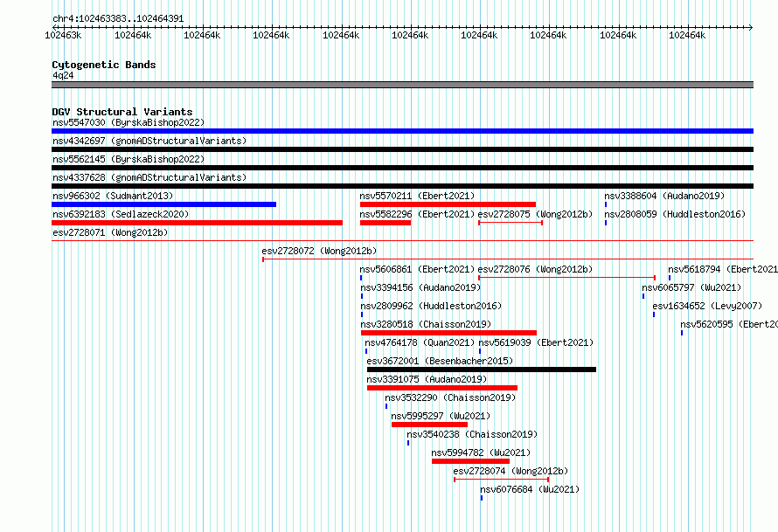This screenshot has width=778, height=532.
Task: Click the nsv4764178 small blue marker
Action: 366,351
